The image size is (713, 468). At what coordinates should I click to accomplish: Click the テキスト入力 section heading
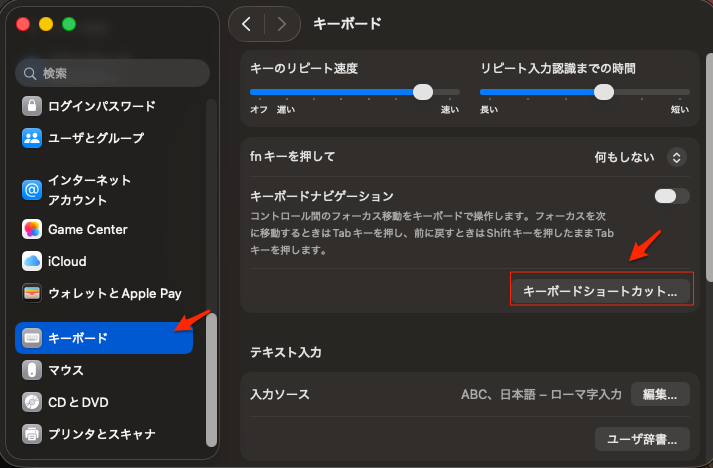point(286,352)
